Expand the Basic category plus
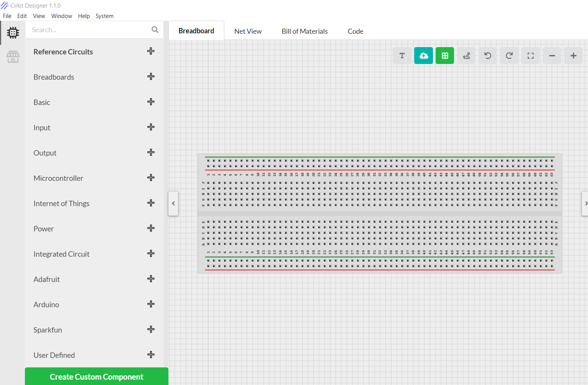Image resolution: width=588 pixels, height=385 pixels. coord(151,102)
